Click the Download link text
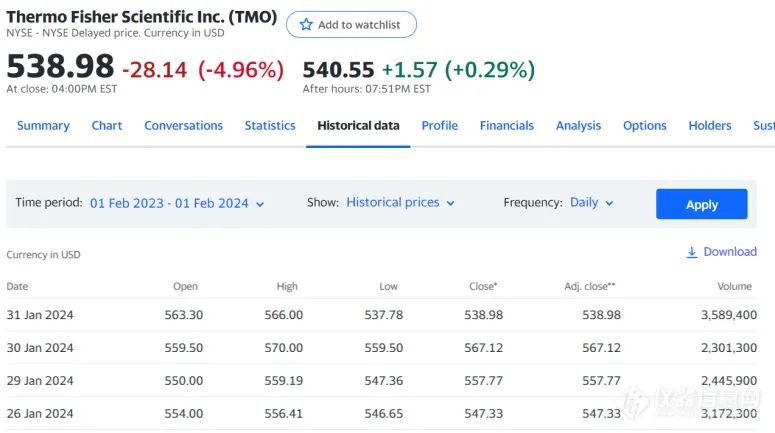Viewport: 775px width, 433px height. pos(730,252)
